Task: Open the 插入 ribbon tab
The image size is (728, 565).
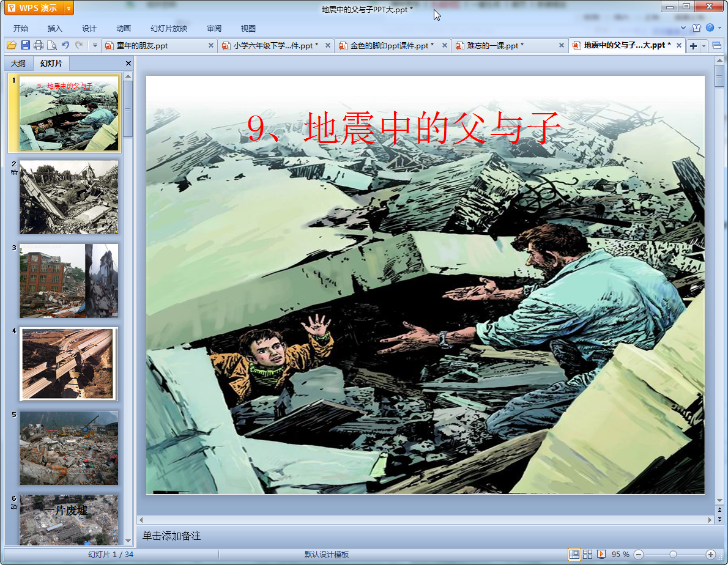Action: coord(55,29)
